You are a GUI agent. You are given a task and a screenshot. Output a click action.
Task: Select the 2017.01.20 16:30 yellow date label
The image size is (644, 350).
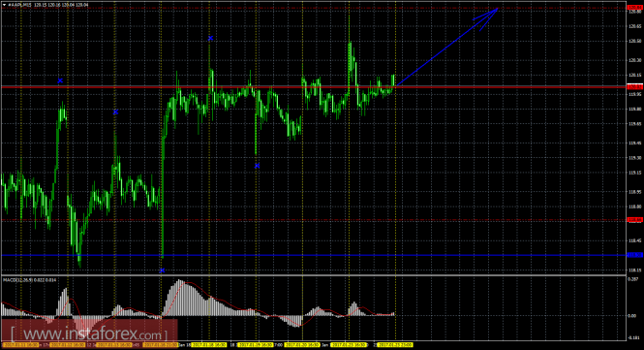click(x=302, y=345)
